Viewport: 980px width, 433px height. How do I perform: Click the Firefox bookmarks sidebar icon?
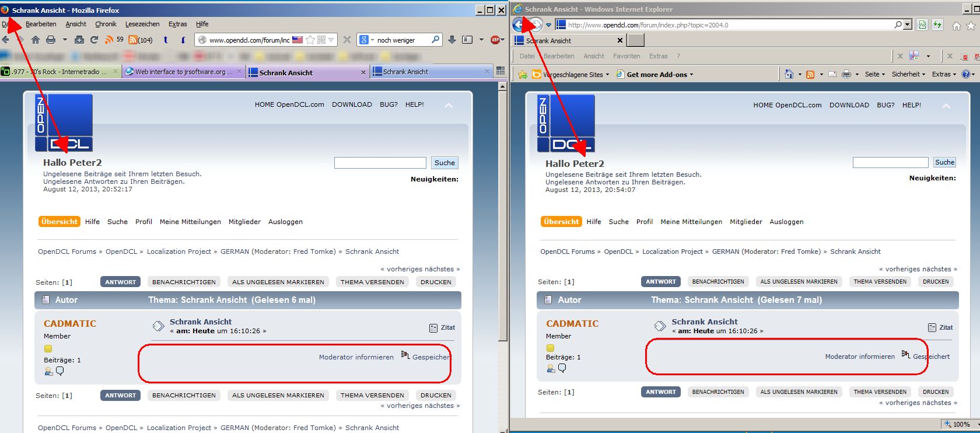[x=467, y=40]
